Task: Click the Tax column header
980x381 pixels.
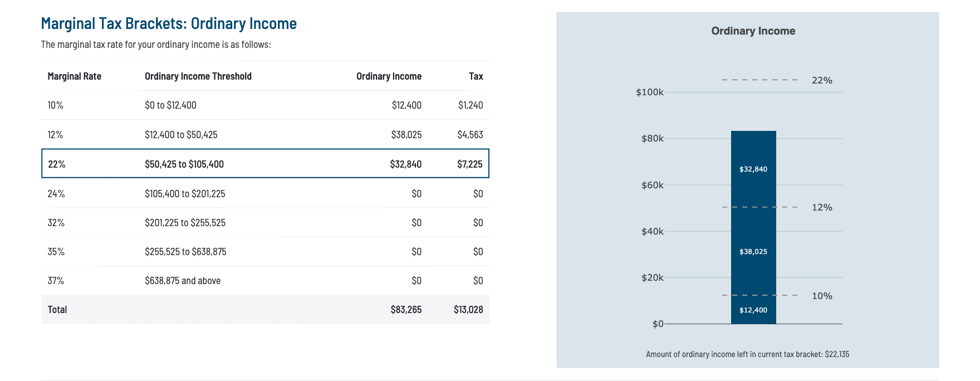Action: 476,76
